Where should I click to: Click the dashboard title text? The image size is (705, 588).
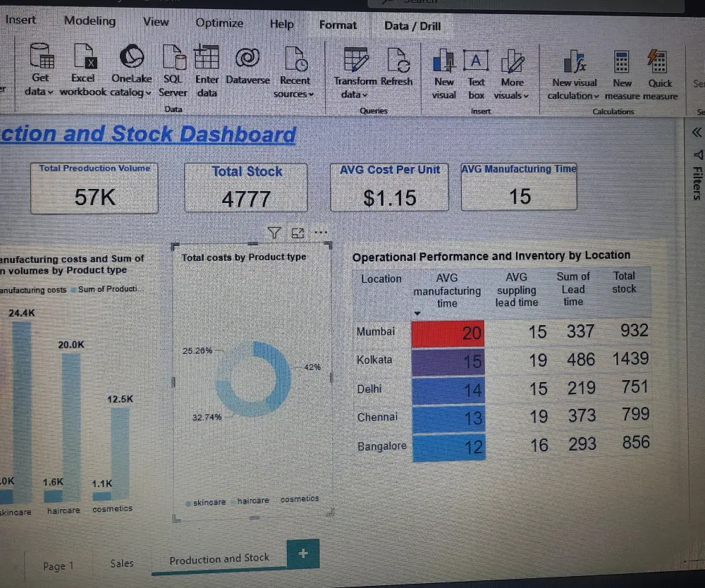click(147, 134)
